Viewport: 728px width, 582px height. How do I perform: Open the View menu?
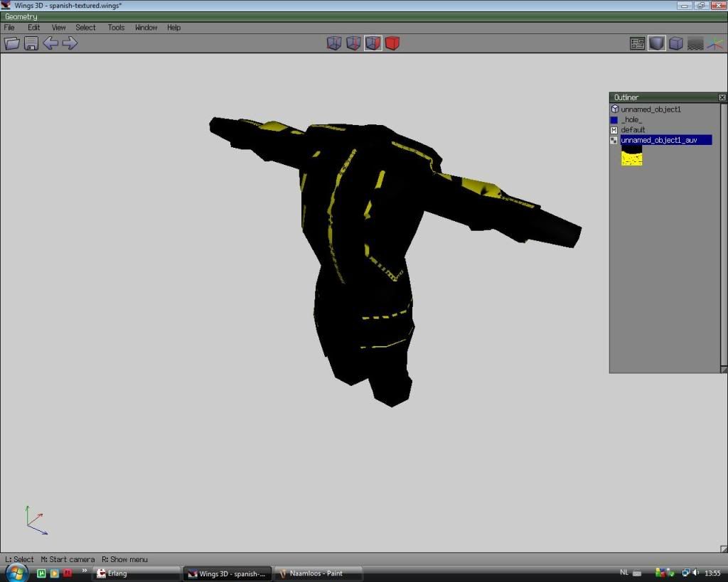point(58,28)
